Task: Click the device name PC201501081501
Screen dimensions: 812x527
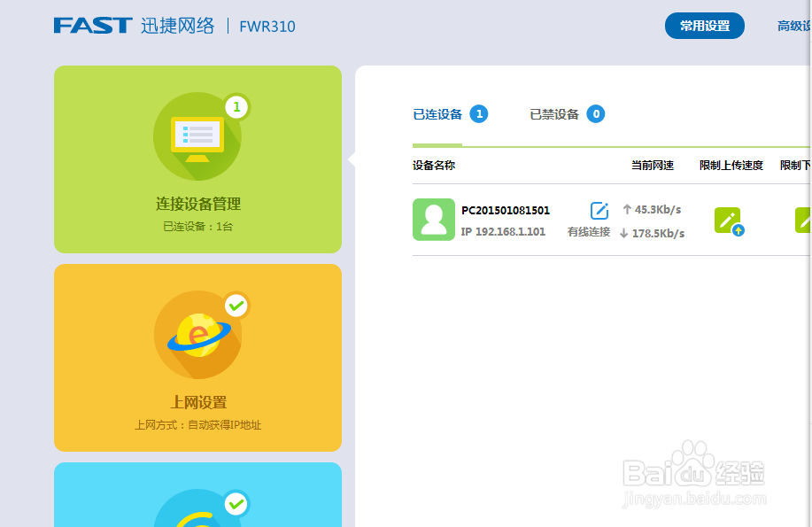Action: tap(506, 211)
